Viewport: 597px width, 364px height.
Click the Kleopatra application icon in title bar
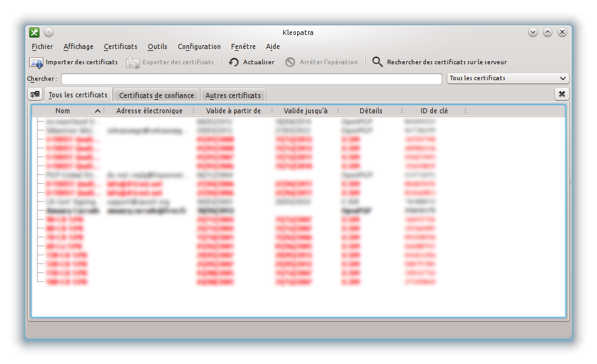pos(34,32)
